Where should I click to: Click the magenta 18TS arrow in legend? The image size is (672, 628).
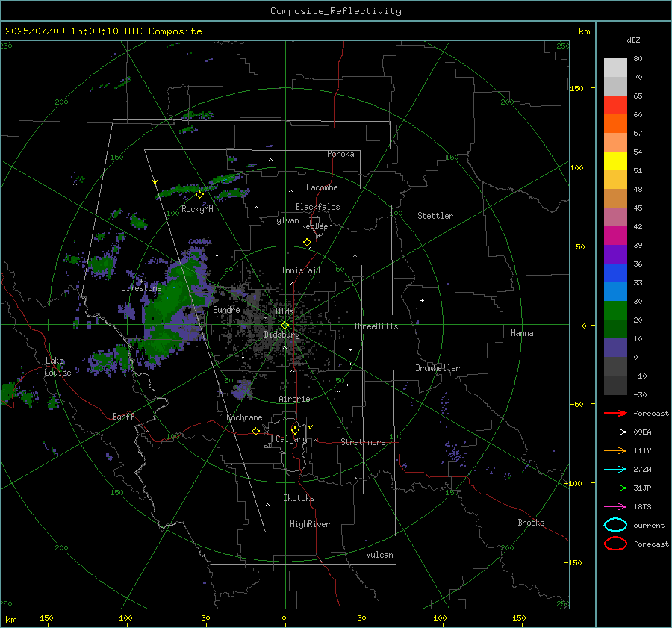coord(615,507)
